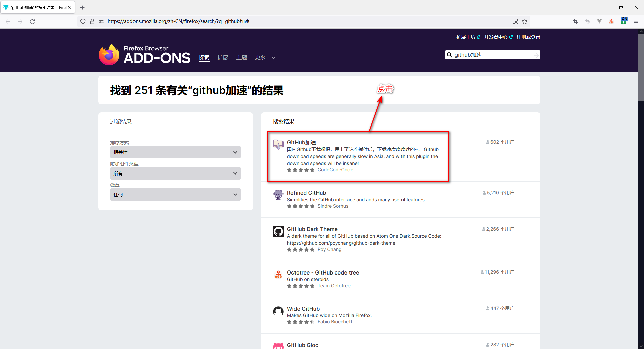
Task: Open the 徽章 dropdown
Action: 175,194
